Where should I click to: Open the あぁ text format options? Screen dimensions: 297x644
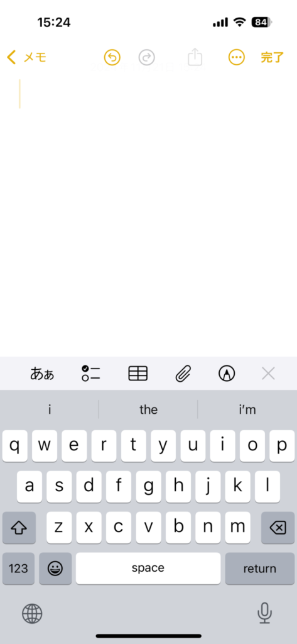[x=42, y=374]
